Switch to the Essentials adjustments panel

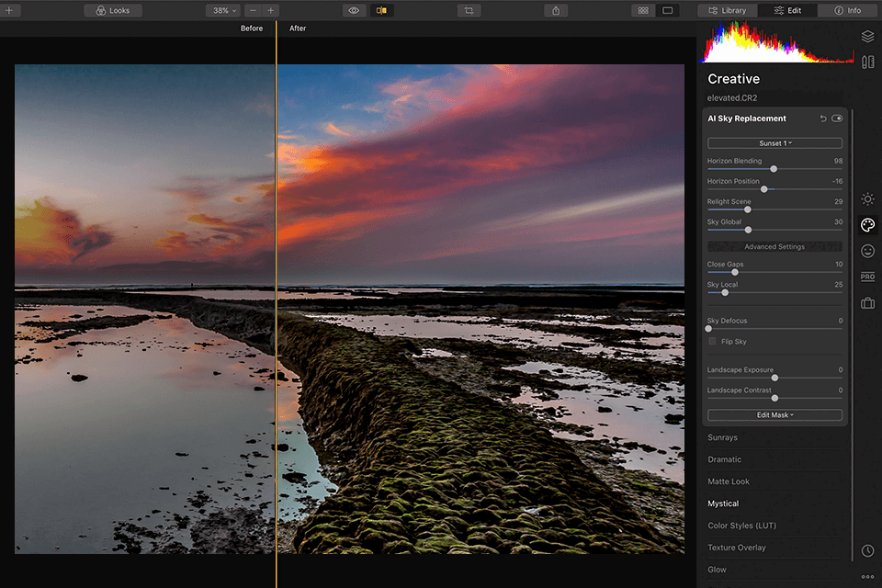click(867, 198)
